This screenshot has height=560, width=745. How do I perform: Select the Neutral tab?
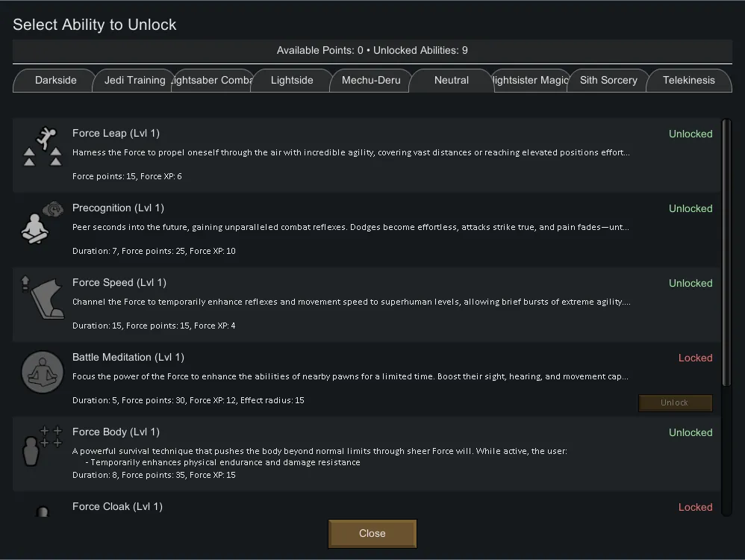451,81
